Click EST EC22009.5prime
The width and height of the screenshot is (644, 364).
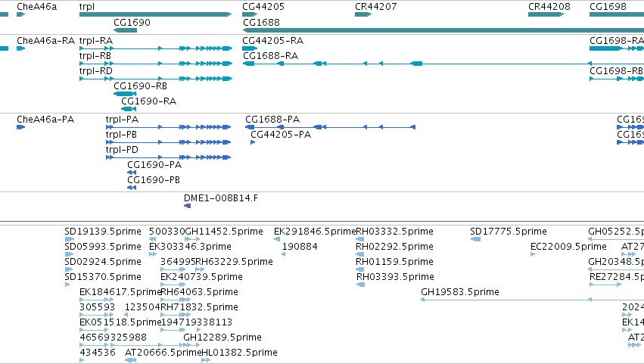[568, 247]
